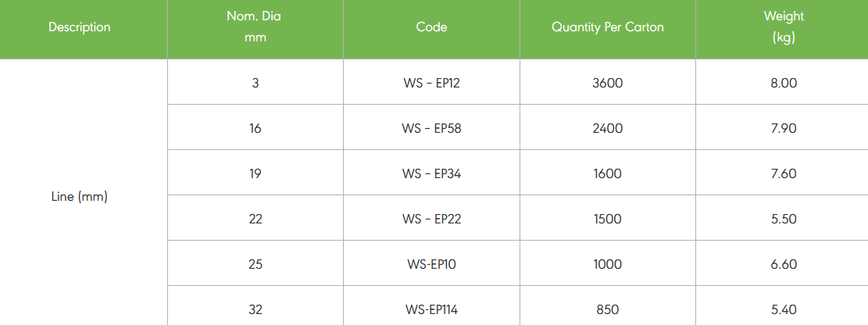Click the Nom. Dia mm header

tap(255, 27)
